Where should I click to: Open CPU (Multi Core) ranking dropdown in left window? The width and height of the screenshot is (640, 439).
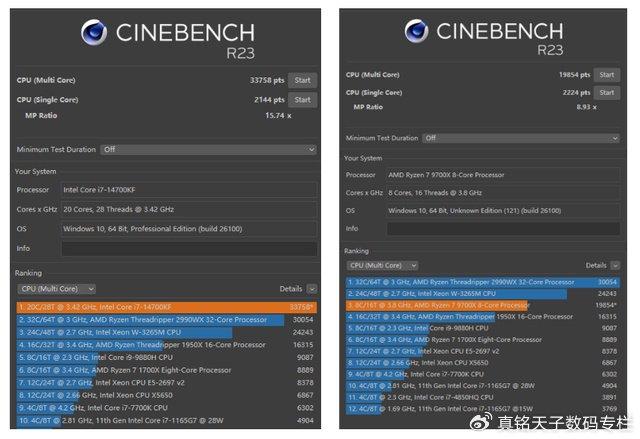pyautogui.click(x=57, y=289)
